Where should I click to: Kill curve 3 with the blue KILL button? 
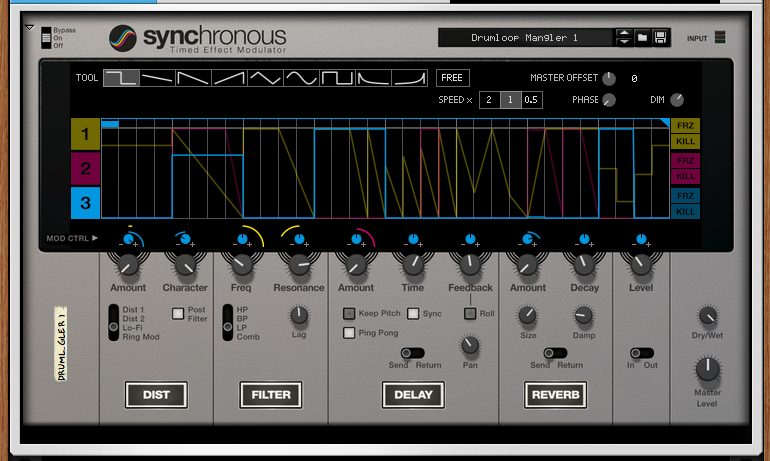pyautogui.click(x=686, y=212)
